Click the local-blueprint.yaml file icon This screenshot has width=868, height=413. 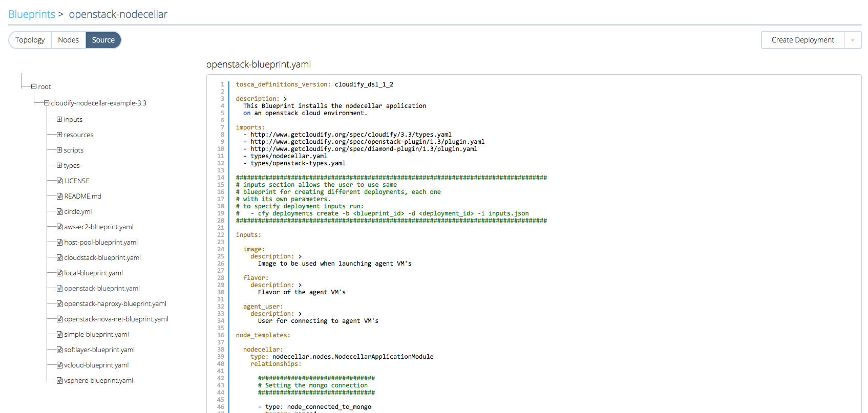click(59, 273)
